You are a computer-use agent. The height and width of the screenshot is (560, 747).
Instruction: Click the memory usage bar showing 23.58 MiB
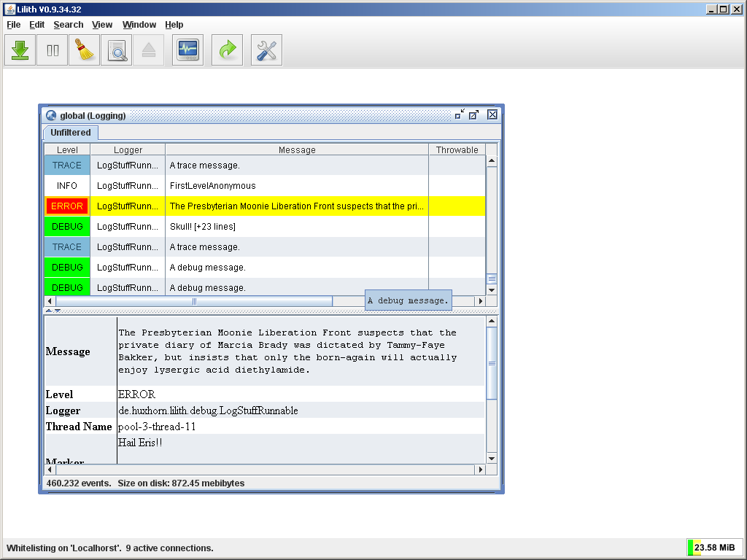pos(713,548)
